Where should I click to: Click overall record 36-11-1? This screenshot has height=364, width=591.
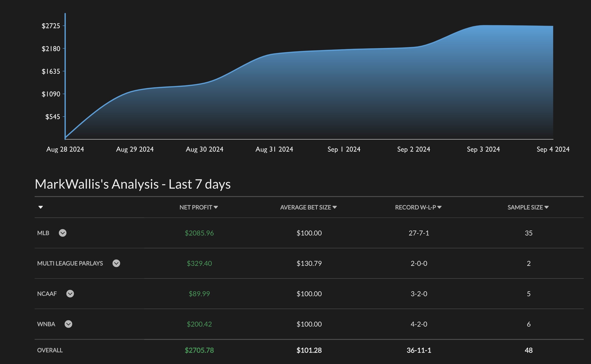click(419, 350)
